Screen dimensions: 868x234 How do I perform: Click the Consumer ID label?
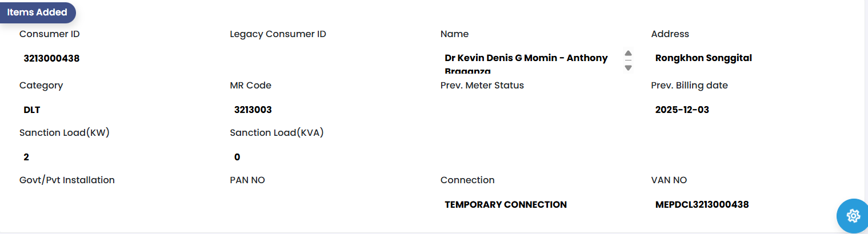pyautogui.click(x=49, y=34)
